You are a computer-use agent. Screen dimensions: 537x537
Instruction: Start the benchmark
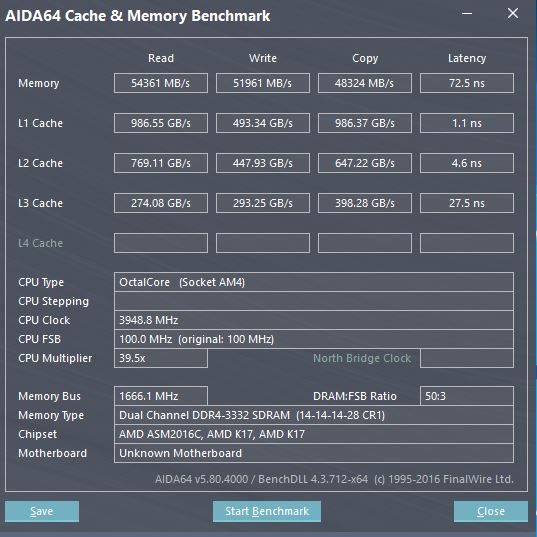click(267, 511)
